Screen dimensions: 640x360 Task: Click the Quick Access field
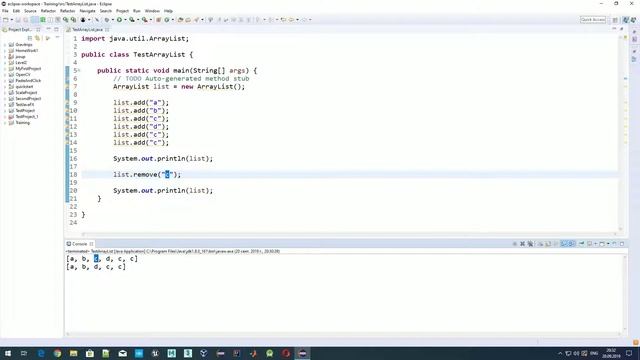tap(593, 20)
